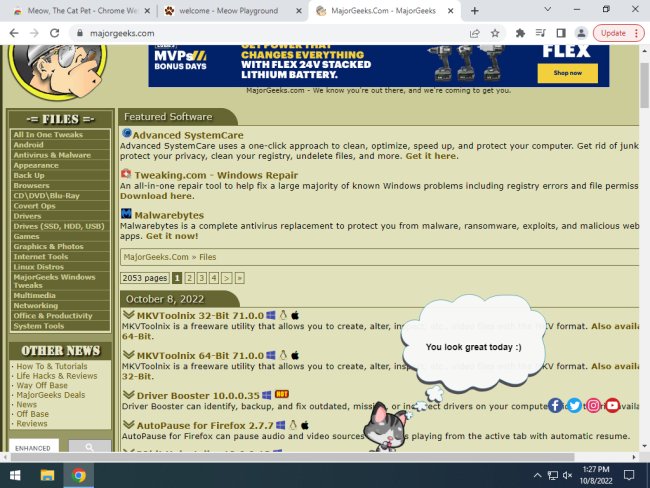Open the share page icon in the address bar
The width and height of the screenshot is (650, 488).
coord(475,33)
